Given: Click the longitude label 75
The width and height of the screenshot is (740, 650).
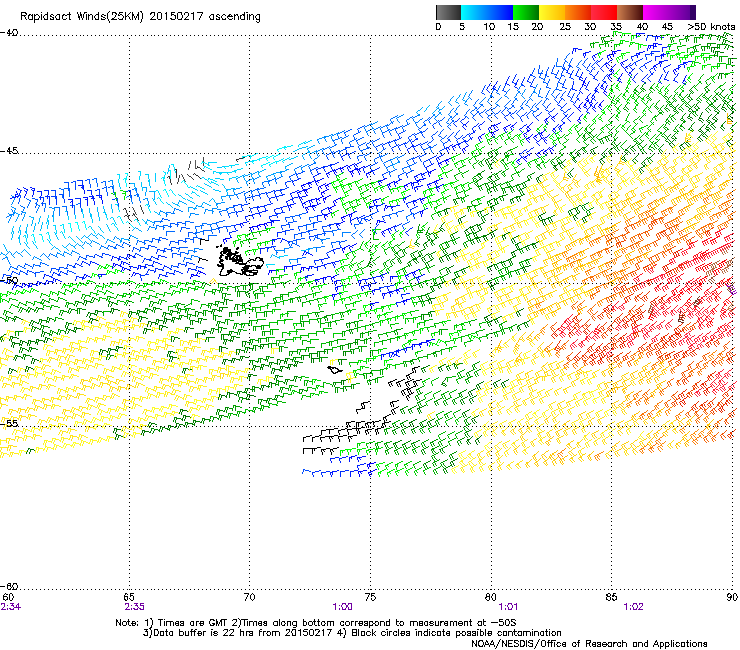Looking at the screenshot, I should pyautogui.click(x=370, y=597).
